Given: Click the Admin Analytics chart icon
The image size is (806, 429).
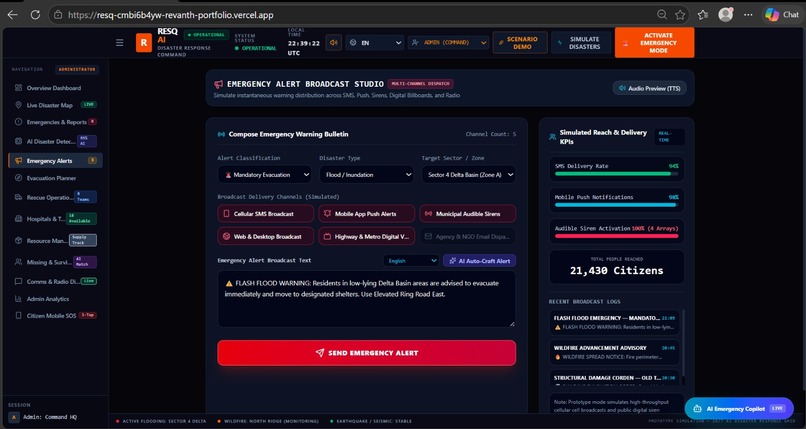Looking at the screenshot, I should click(19, 299).
